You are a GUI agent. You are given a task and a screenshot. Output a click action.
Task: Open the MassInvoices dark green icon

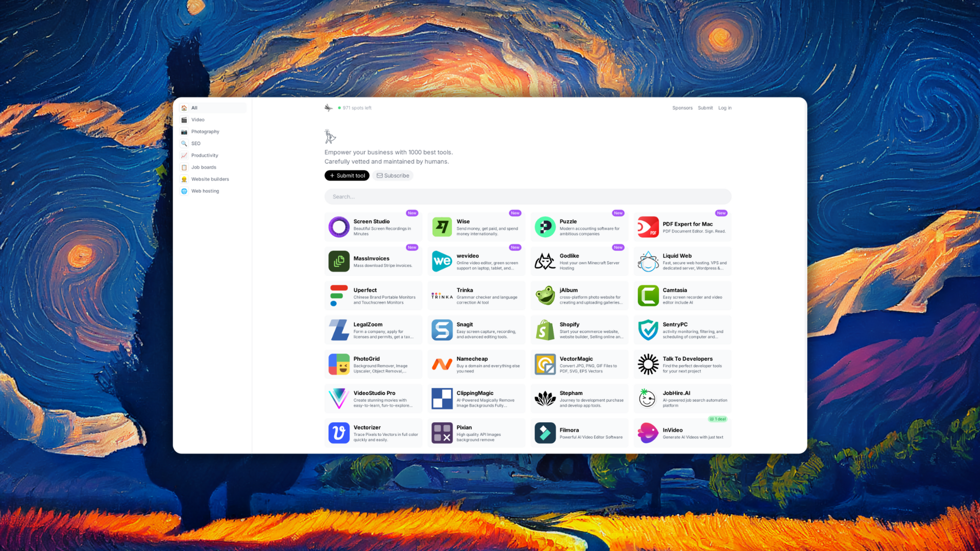coord(339,261)
